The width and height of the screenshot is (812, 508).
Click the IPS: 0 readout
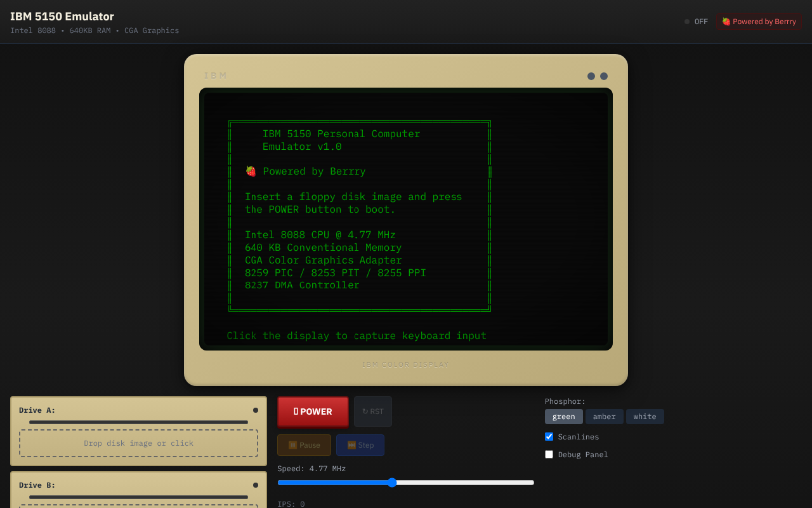click(291, 504)
